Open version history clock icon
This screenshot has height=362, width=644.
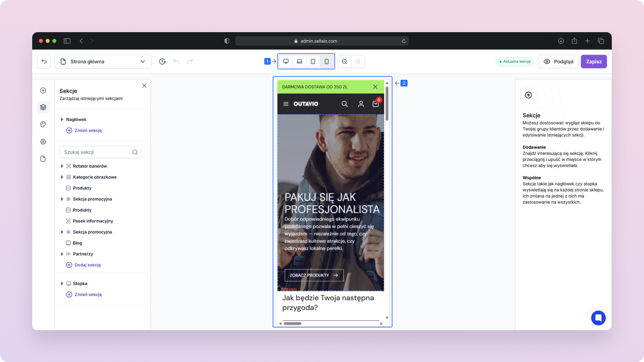click(x=162, y=61)
